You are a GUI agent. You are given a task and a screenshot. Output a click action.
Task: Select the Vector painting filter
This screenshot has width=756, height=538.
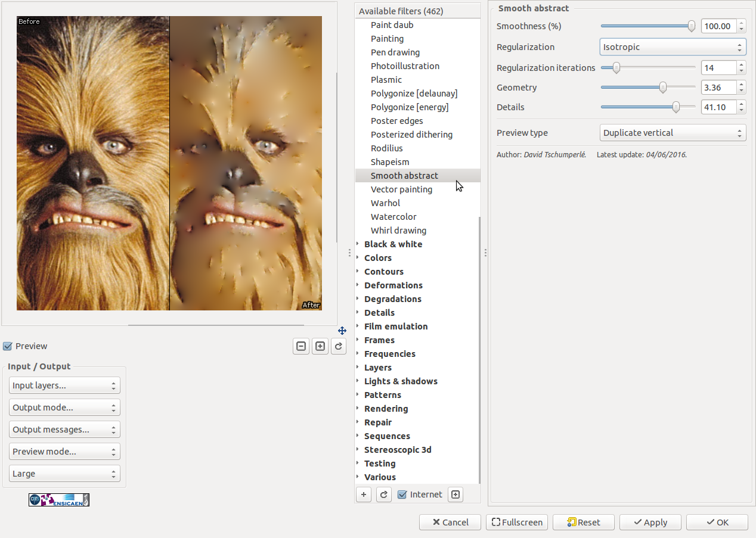point(401,189)
